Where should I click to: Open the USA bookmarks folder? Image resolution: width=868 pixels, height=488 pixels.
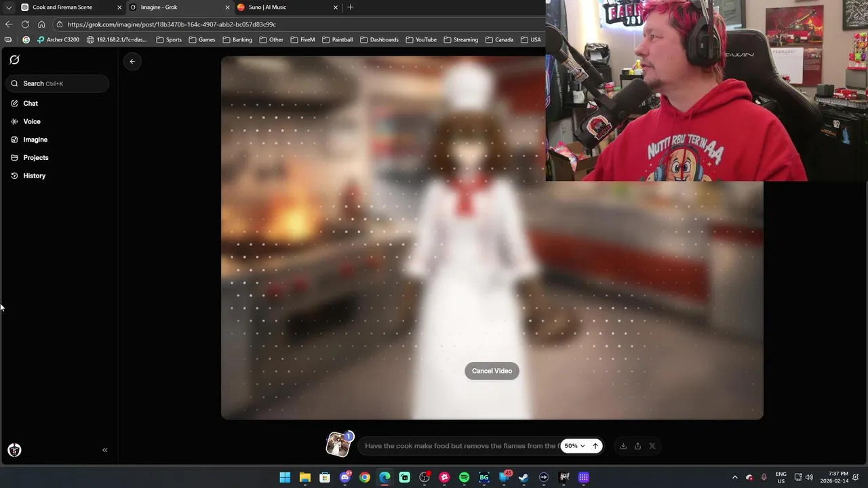tap(530, 40)
